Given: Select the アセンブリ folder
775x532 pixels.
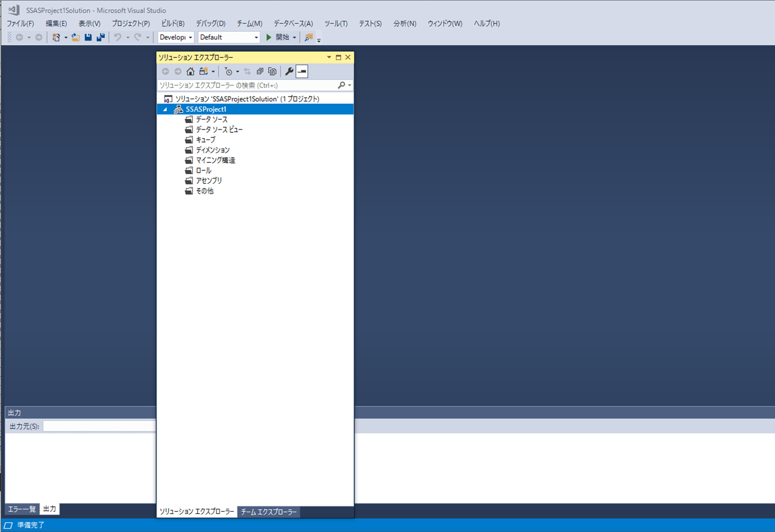Looking at the screenshot, I should (x=203, y=181).
